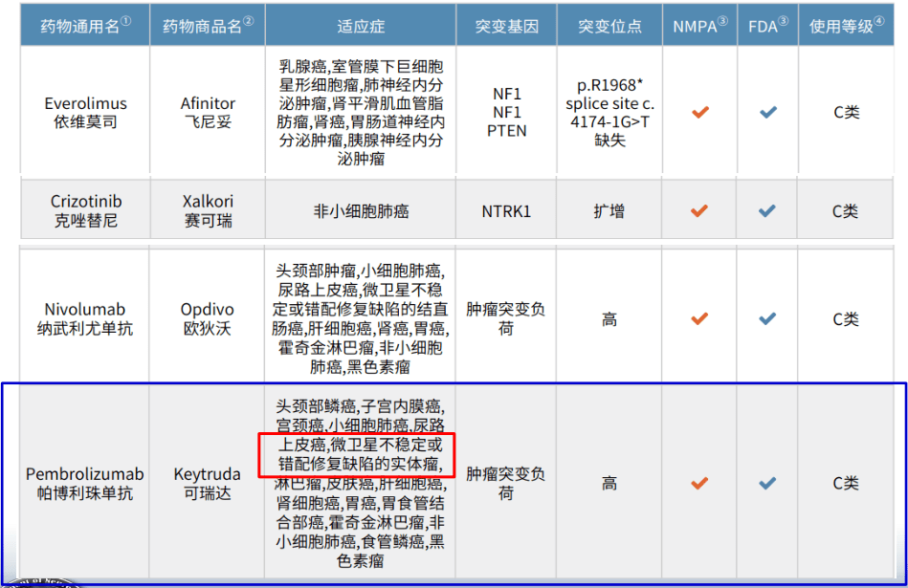Click the blue FDA checkmark for Pembrolizumab
This screenshot has height=588, width=908.
[x=767, y=483]
